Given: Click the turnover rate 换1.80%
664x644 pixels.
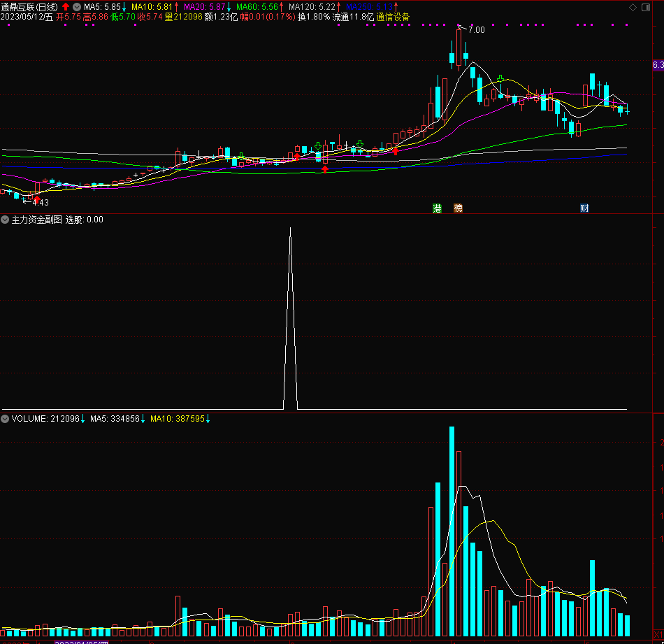Looking at the screenshot, I should click(x=314, y=17).
